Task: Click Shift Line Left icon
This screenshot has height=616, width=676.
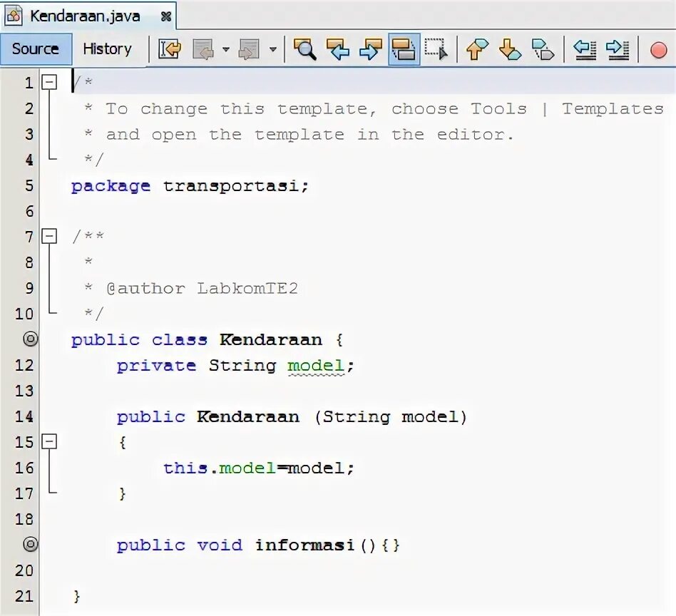Action: [585, 49]
